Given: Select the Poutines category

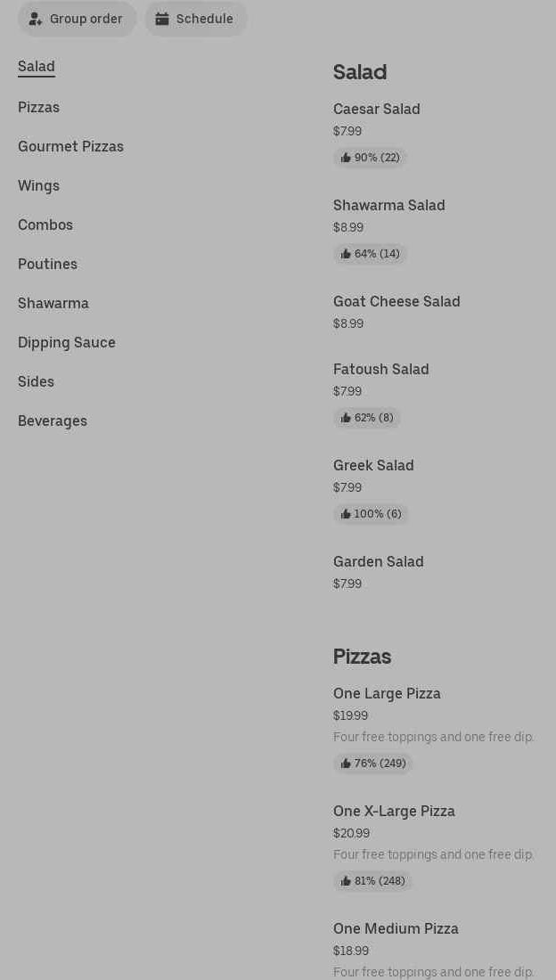Looking at the screenshot, I should tap(47, 264).
